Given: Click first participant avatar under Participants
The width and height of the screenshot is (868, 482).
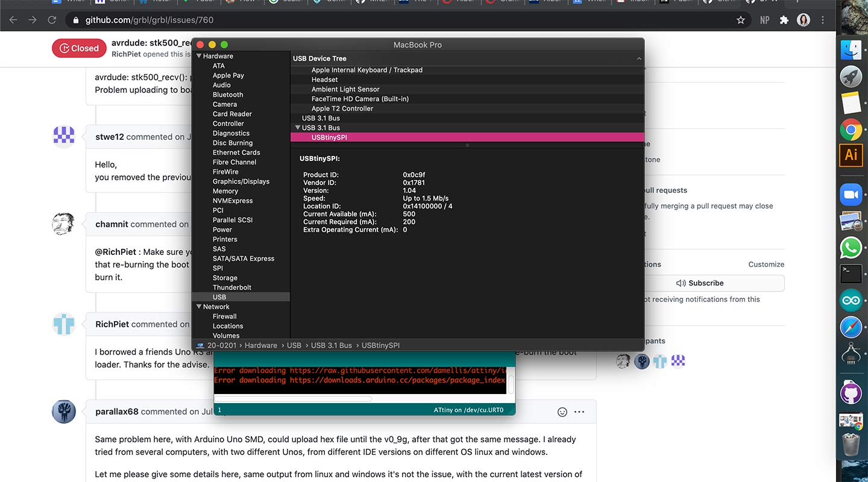Looking at the screenshot, I should point(624,361).
